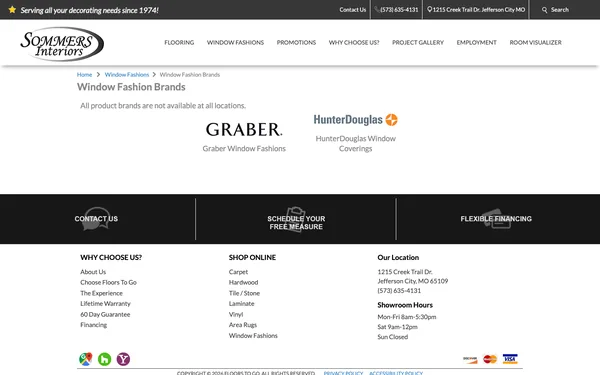Open Laminate footer link
Viewport: 600px width, 375px height.
click(241, 303)
